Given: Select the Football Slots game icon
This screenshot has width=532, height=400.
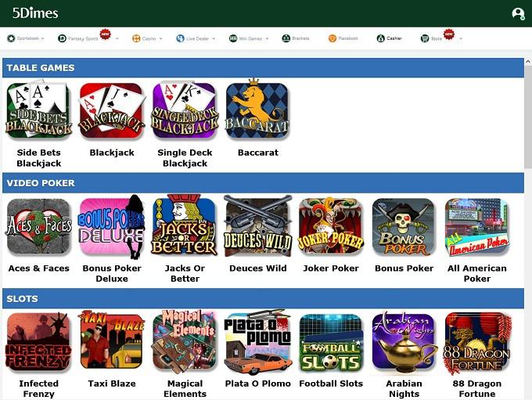Looking at the screenshot, I should pyautogui.click(x=331, y=342).
